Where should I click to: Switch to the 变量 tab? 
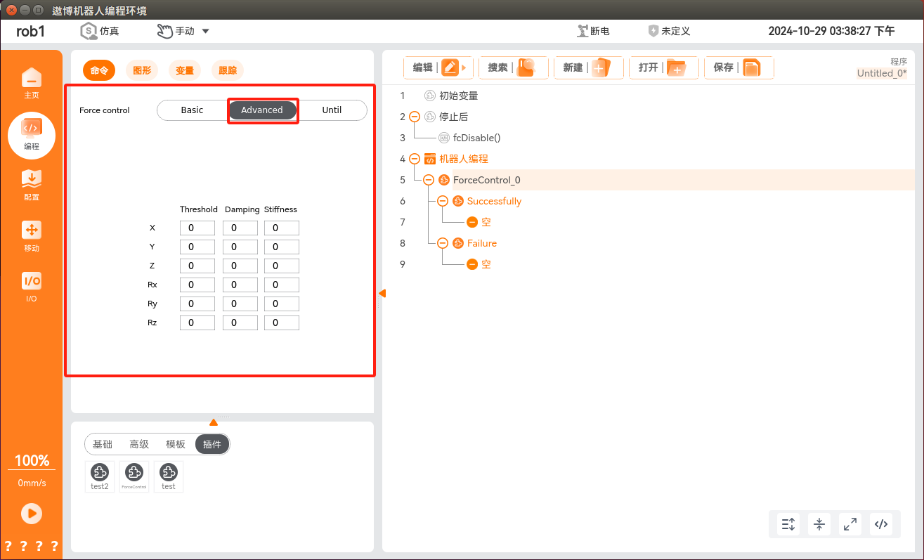(185, 70)
